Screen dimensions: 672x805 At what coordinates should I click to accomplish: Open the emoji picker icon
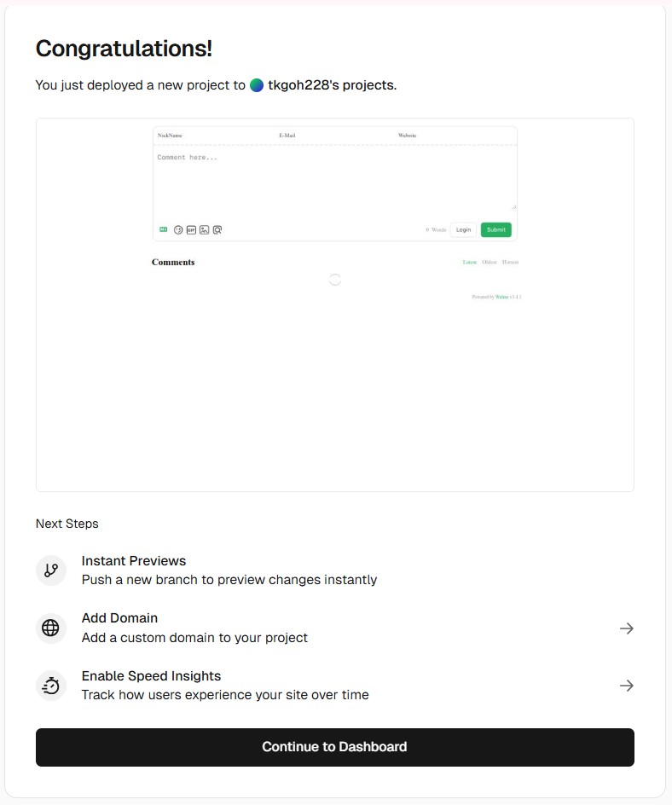[178, 229]
